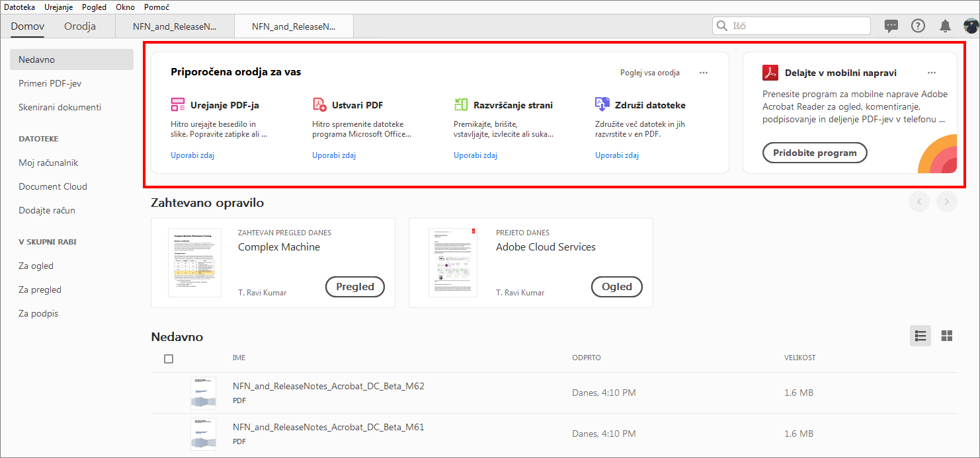Go to previous requested task arrow
The width and height of the screenshot is (980, 458).
tap(919, 202)
